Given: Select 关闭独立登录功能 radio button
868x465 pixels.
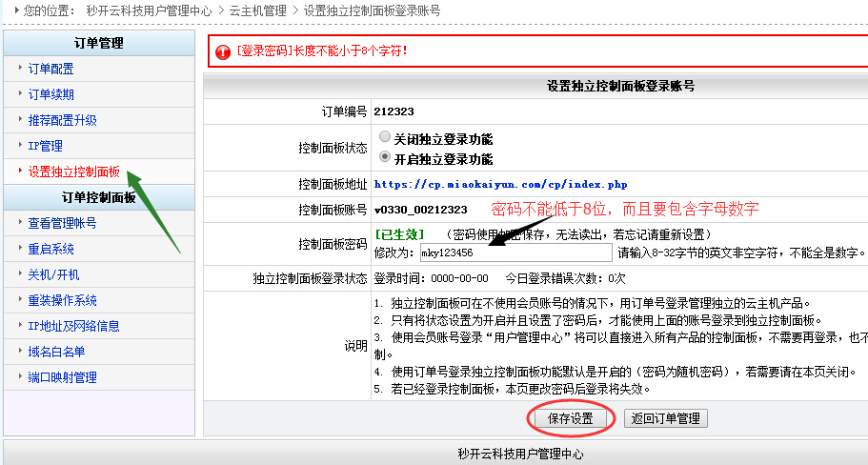Looking at the screenshot, I should (385, 137).
